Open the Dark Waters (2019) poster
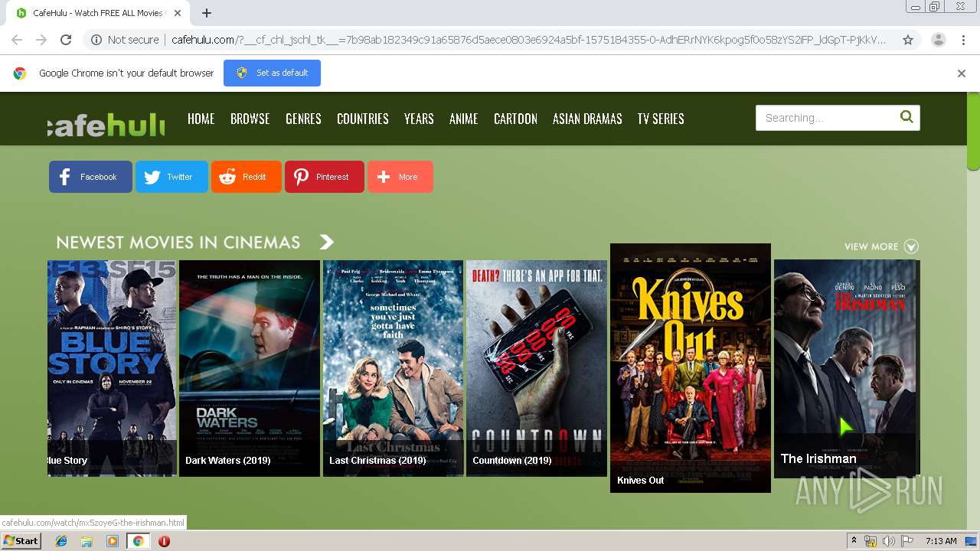 250,368
